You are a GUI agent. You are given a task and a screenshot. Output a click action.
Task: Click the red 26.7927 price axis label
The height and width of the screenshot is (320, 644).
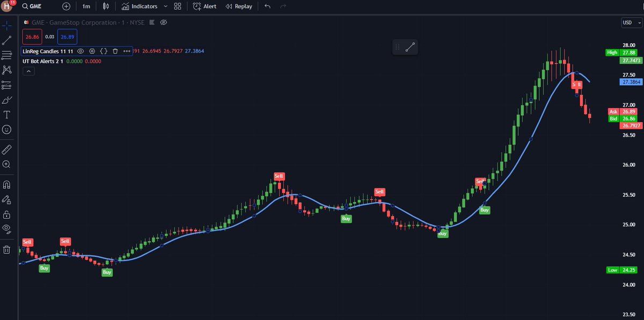coord(632,125)
